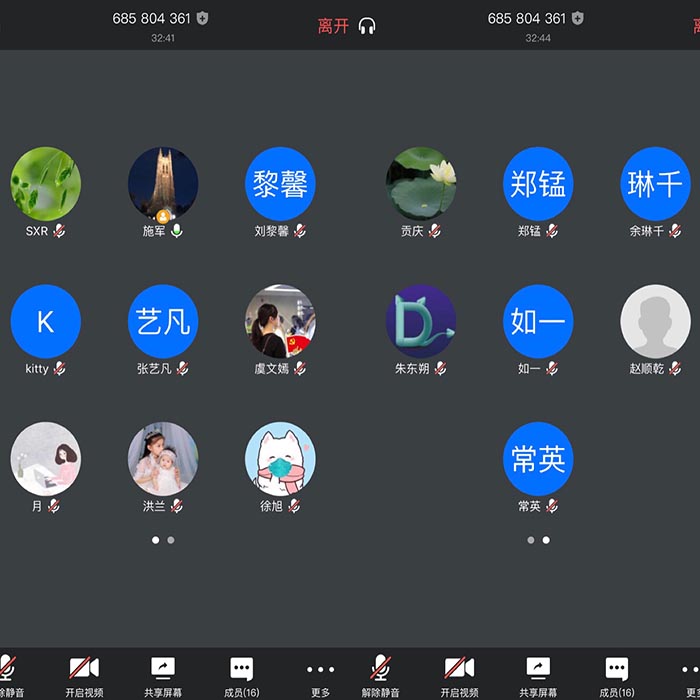Screen dimensions: 700x700
Task: Click the muted microphone icon beside 刘黎馨
Action: 299,231
